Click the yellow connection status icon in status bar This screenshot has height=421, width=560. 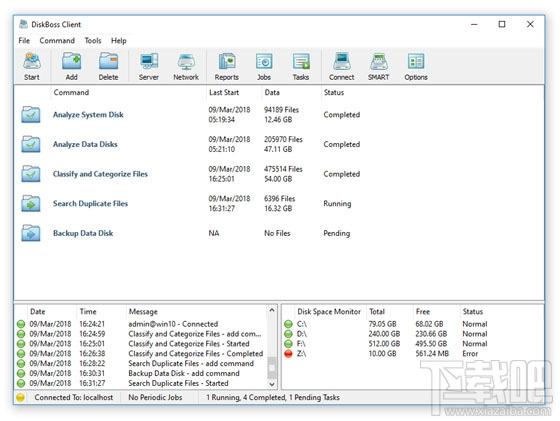tap(20, 397)
